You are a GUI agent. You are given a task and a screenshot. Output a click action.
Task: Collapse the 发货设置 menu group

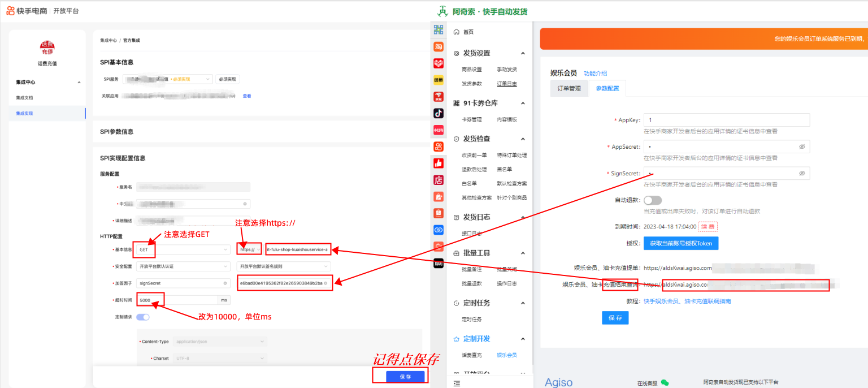tap(523, 53)
